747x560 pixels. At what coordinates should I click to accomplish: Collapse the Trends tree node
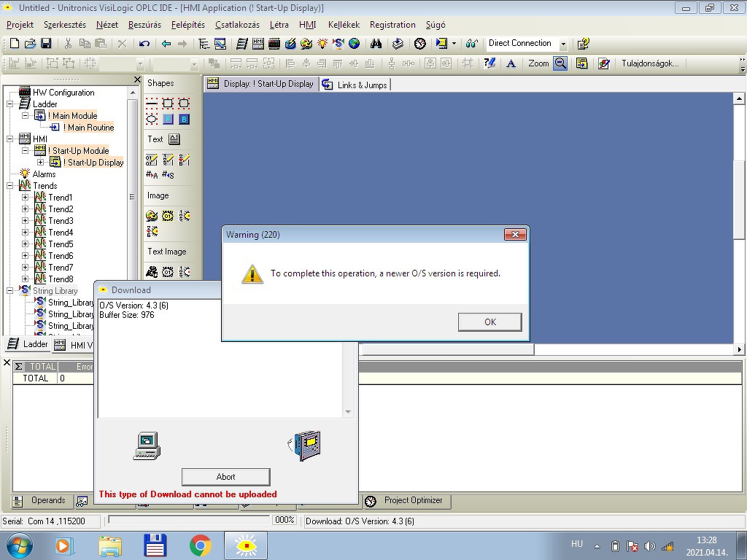(x=9, y=186)
